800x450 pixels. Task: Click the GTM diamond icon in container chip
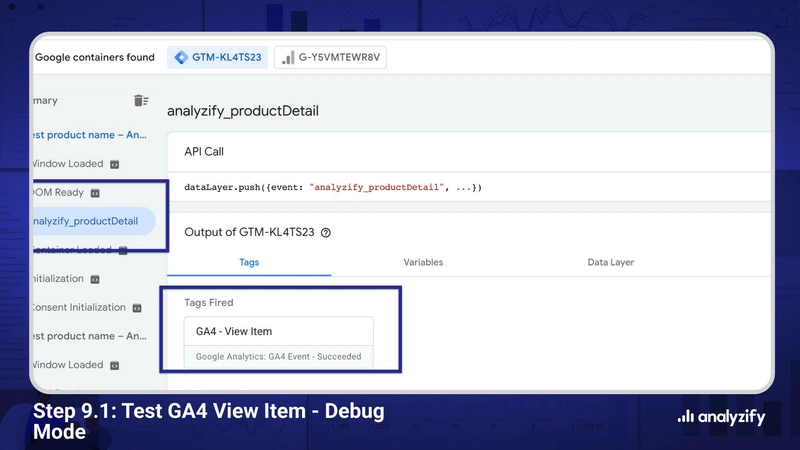[181, 57]
